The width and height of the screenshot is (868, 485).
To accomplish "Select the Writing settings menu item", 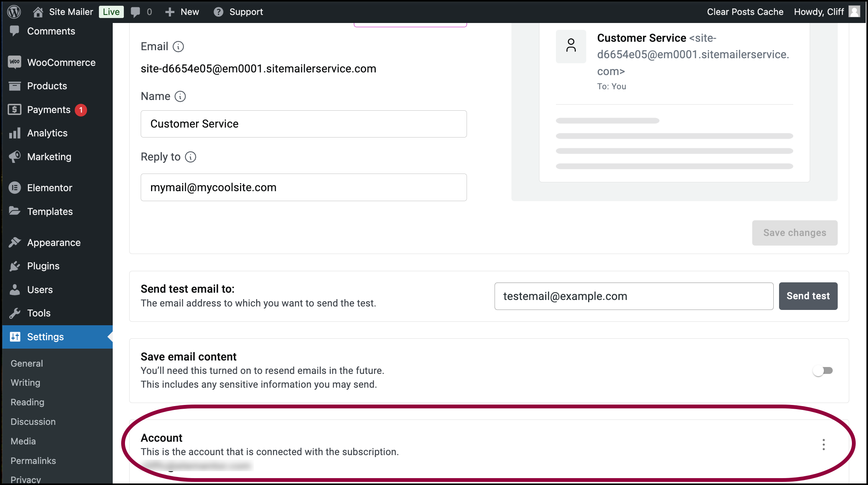I will click(x=26, y=382).
